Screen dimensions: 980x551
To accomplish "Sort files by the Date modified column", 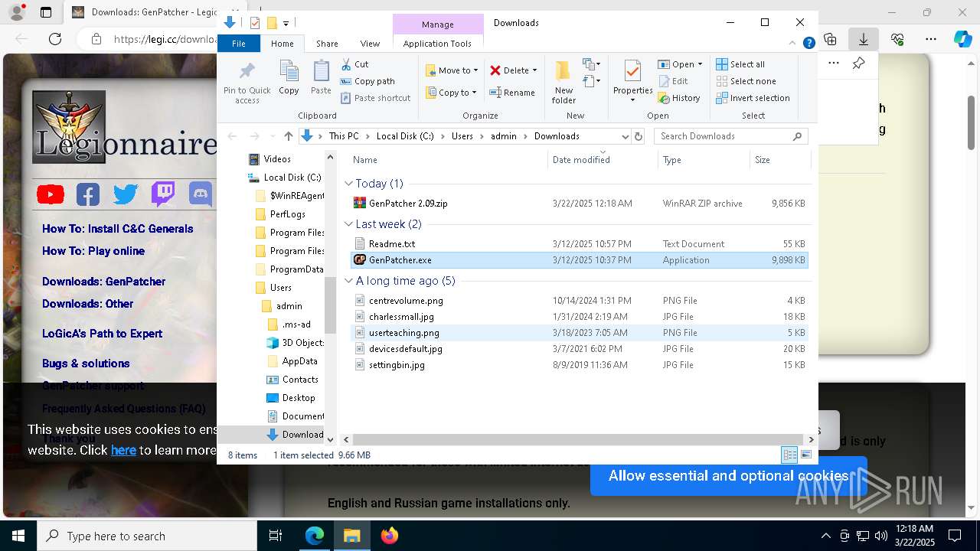I will coord(581,160).
